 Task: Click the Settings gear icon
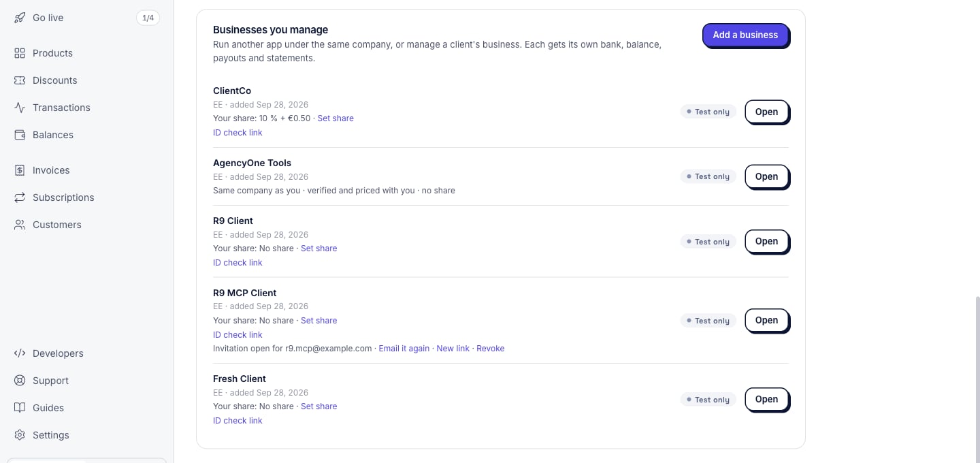tap(20, 435)
